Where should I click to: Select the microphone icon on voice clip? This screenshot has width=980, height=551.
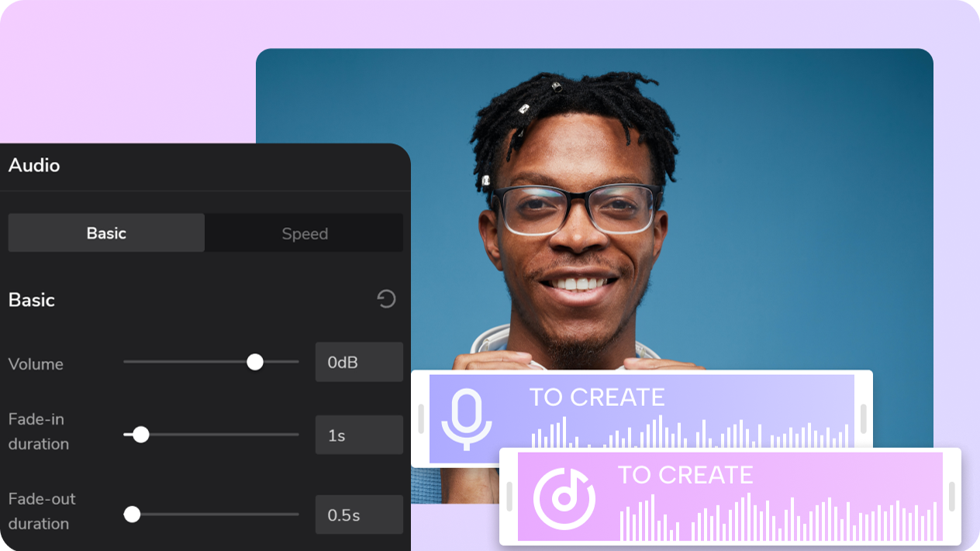tap(467, 419)
